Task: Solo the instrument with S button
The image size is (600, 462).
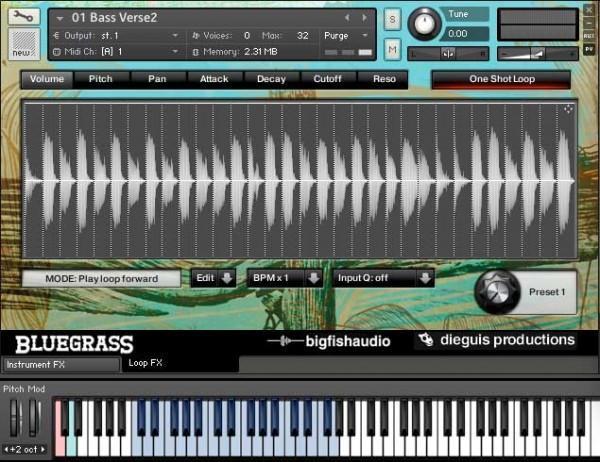Action: 392,20
